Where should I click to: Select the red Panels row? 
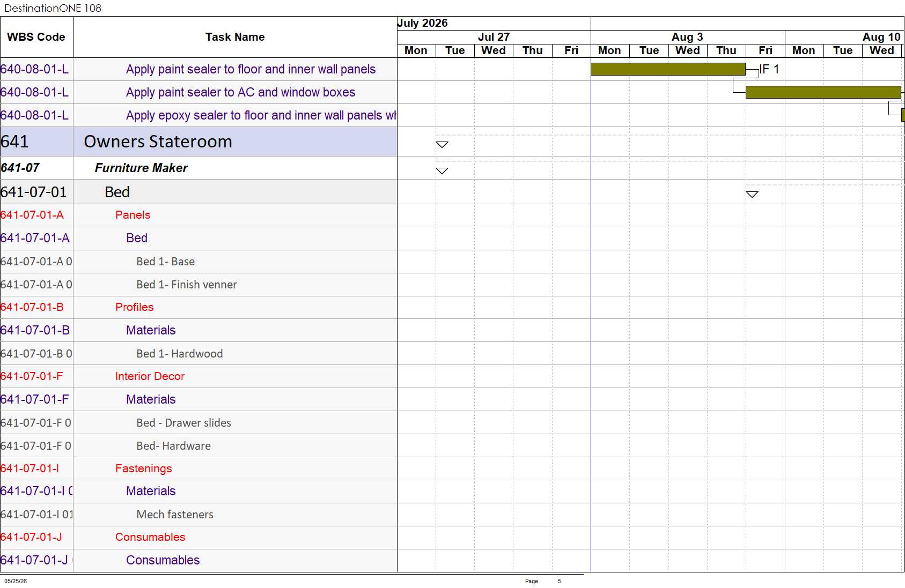[x=198, y=215]
